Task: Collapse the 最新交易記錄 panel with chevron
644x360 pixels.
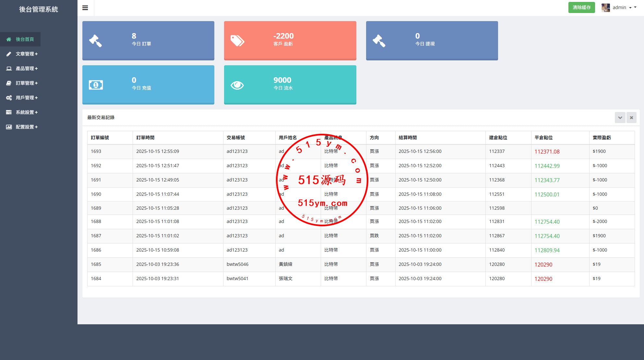Action: click(620, 118)
